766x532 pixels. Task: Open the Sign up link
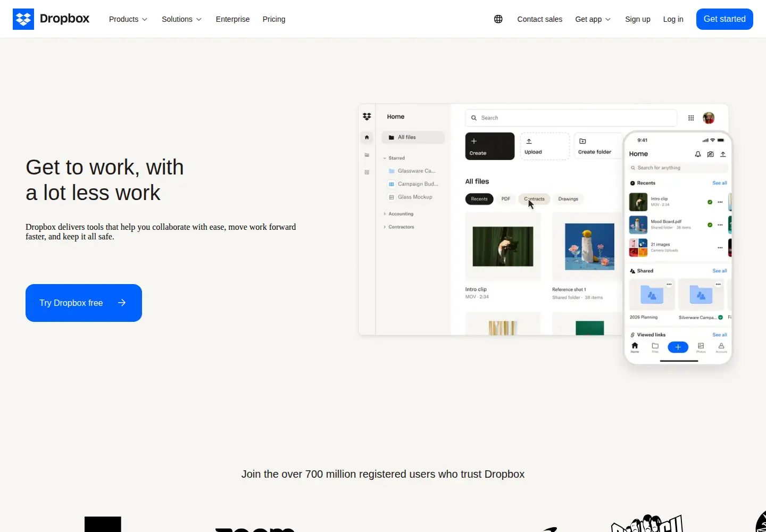pos(638,19)
